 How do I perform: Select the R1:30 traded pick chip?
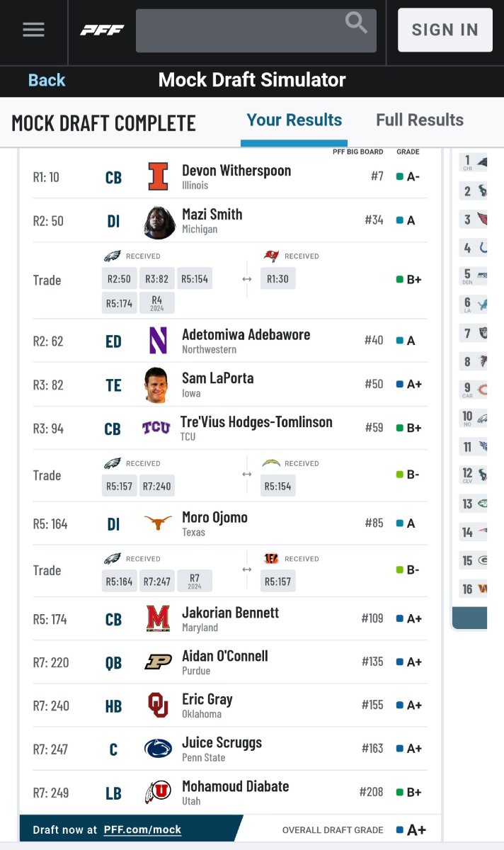(x=277, y=279)
